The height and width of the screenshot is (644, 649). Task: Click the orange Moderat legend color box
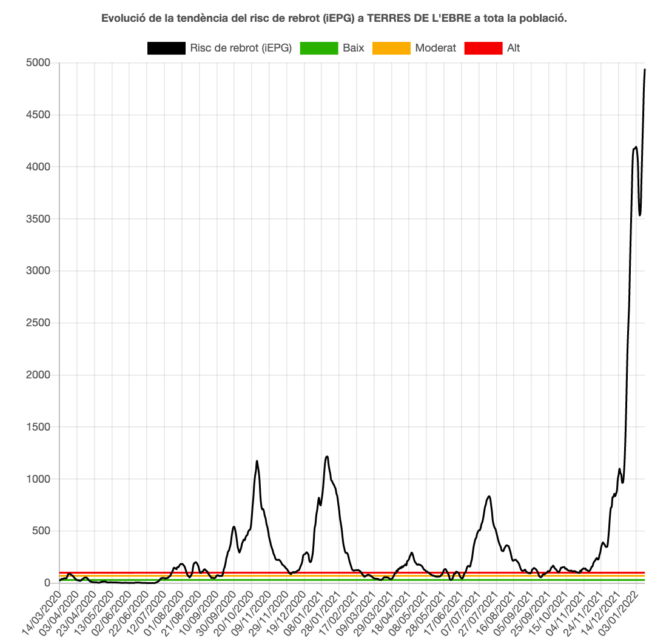[x=391, y=48]
